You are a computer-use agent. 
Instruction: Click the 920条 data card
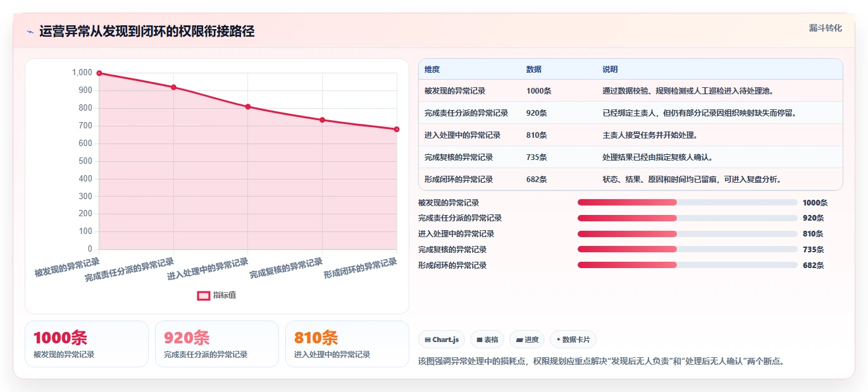point(217,344)
